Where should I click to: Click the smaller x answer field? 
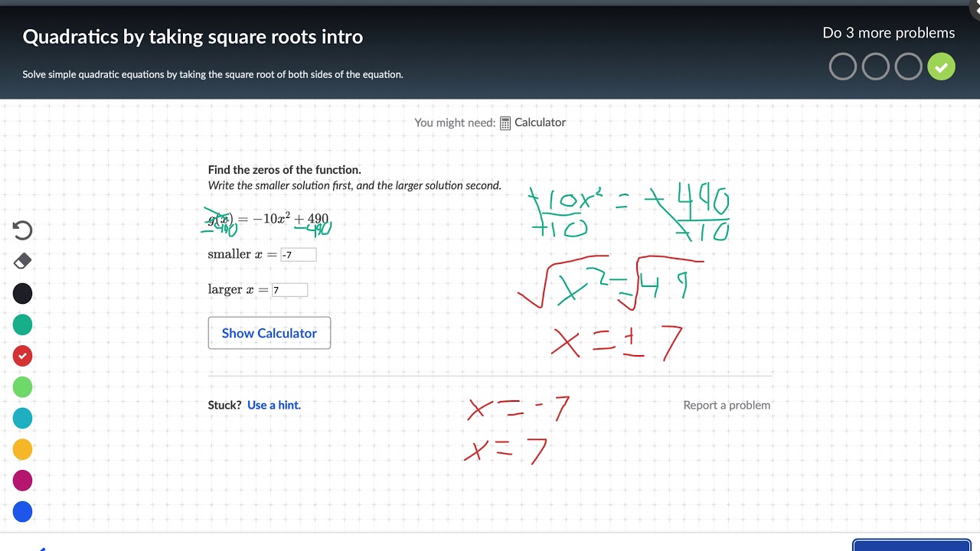point(299,255)
